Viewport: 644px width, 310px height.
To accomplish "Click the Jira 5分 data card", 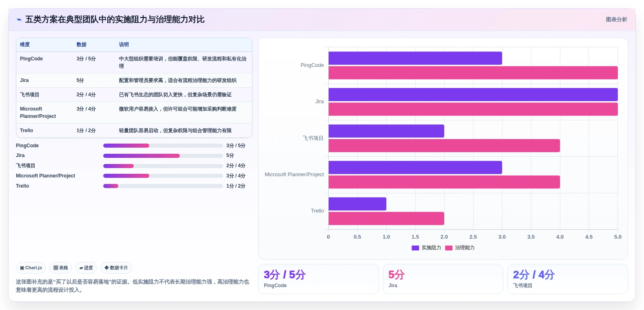I will coord(443,279).
